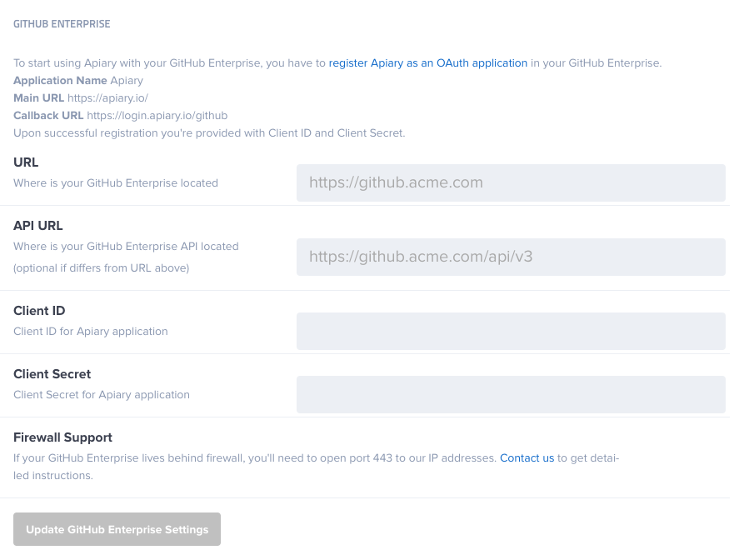This screenshot has height=560, width=744.
Task: Follow the Contact us link
Action: pos(527,458)
